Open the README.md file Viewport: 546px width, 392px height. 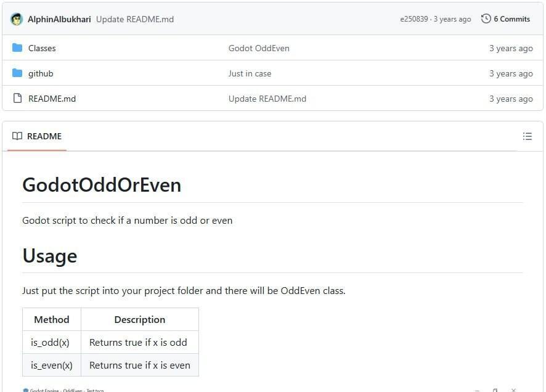click(x=52, y=99)
